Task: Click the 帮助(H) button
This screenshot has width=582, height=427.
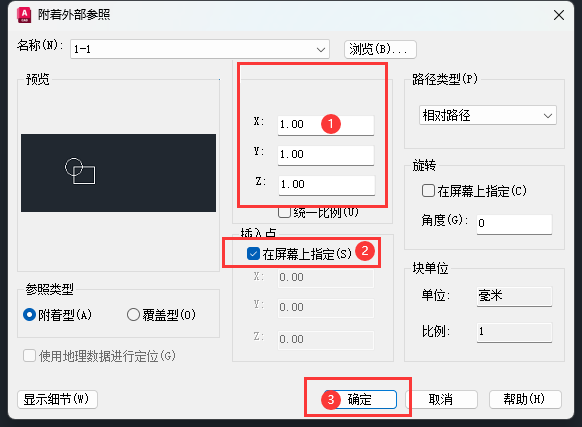Action: (x=525, y=400)
